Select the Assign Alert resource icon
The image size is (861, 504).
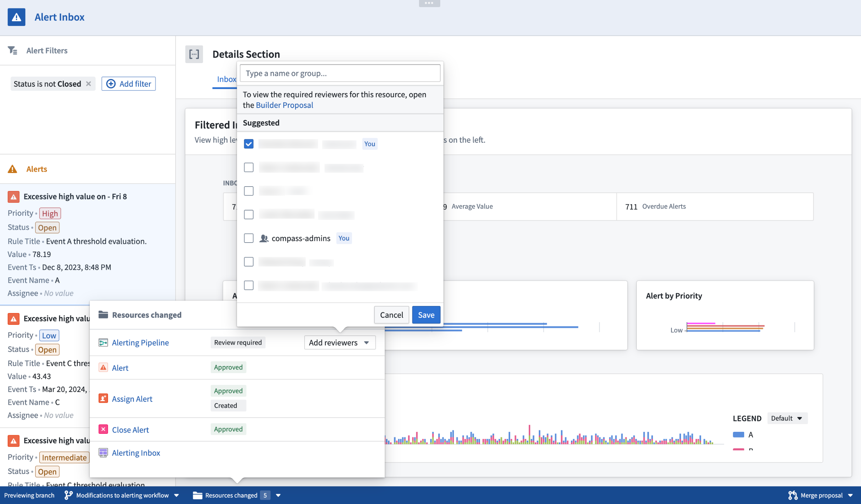coord(103,398)
